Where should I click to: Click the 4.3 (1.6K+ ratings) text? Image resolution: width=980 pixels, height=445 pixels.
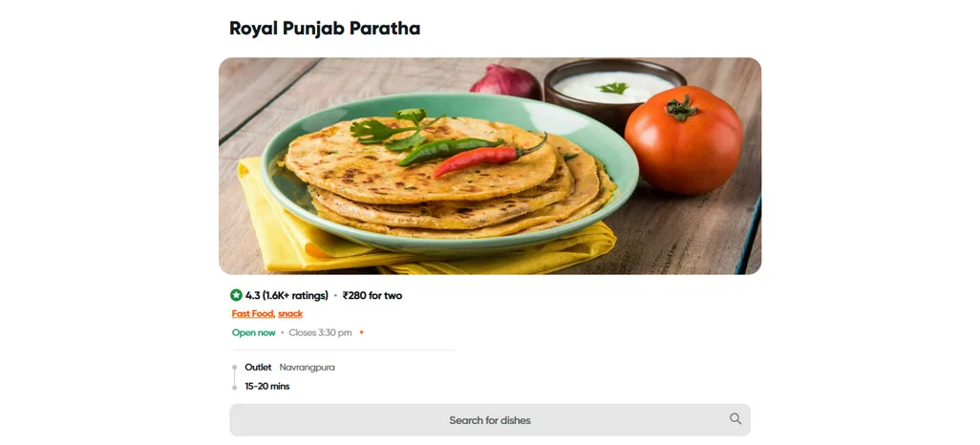point(287,296)
